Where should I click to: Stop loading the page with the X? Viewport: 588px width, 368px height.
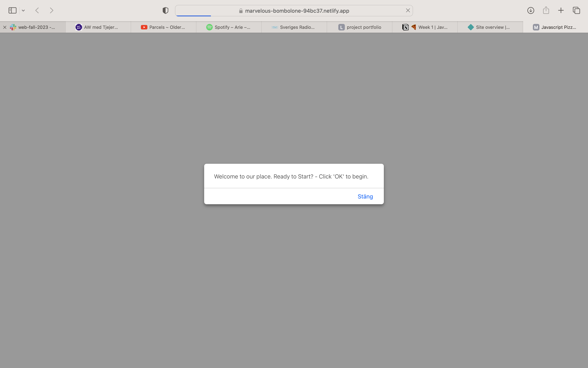(x=408, y=10)
